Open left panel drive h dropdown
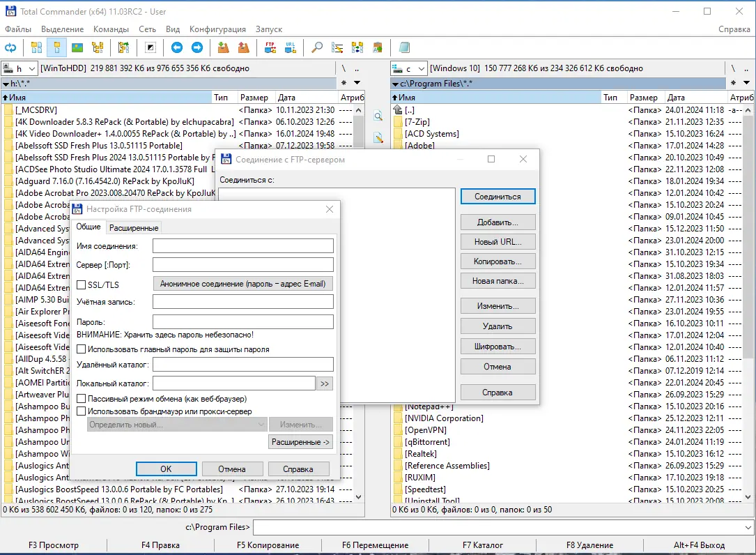This screenshot has height=555, width=756. pyautogui.click(x=20, y=68)
